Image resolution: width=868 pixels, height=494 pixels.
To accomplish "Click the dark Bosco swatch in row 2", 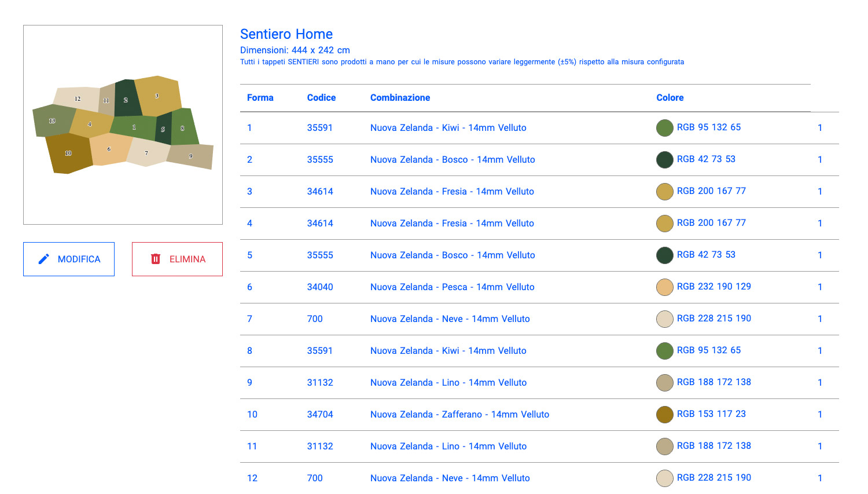I will [664, 160].
